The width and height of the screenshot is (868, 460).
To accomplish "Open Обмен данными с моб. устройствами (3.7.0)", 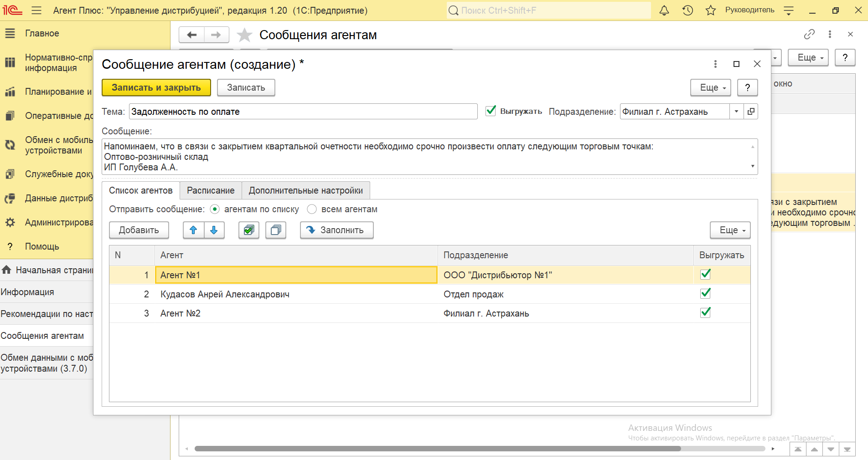I will 46,363.
